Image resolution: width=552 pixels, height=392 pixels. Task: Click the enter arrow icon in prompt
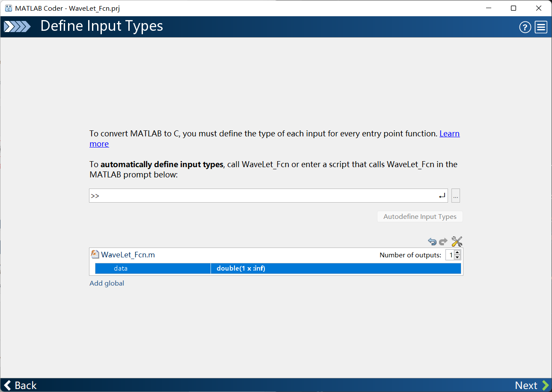pos(442,196)
